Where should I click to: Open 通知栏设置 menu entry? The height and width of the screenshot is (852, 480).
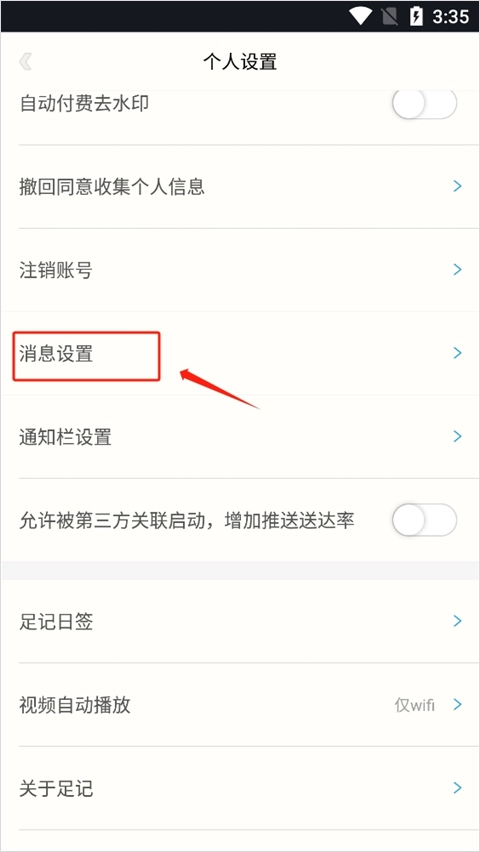pos(240,437)
